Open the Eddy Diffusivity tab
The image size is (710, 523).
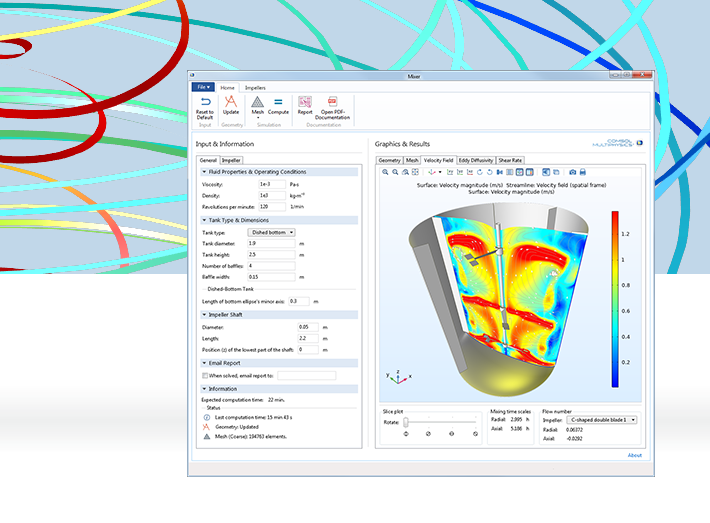tap(475, 160)
